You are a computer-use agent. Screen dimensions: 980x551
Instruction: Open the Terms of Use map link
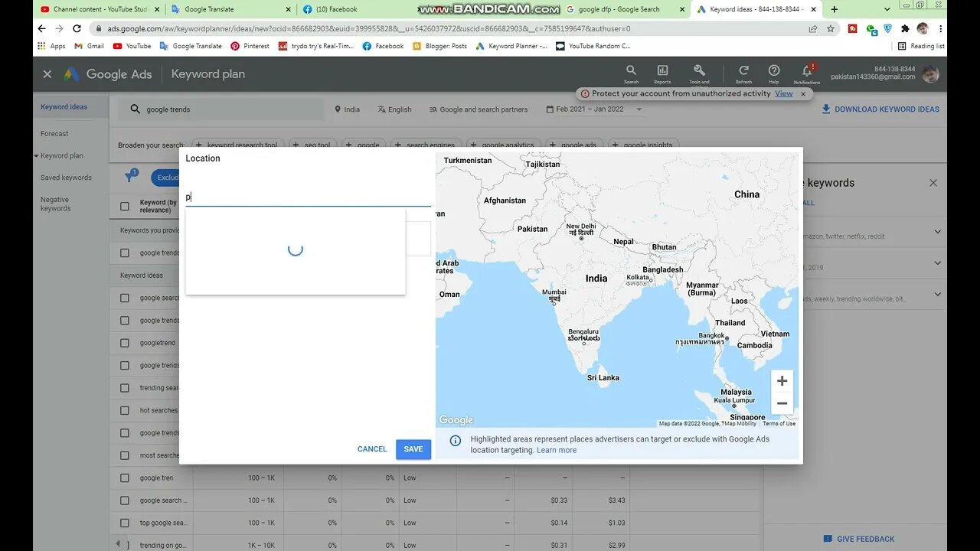(779, 423)
